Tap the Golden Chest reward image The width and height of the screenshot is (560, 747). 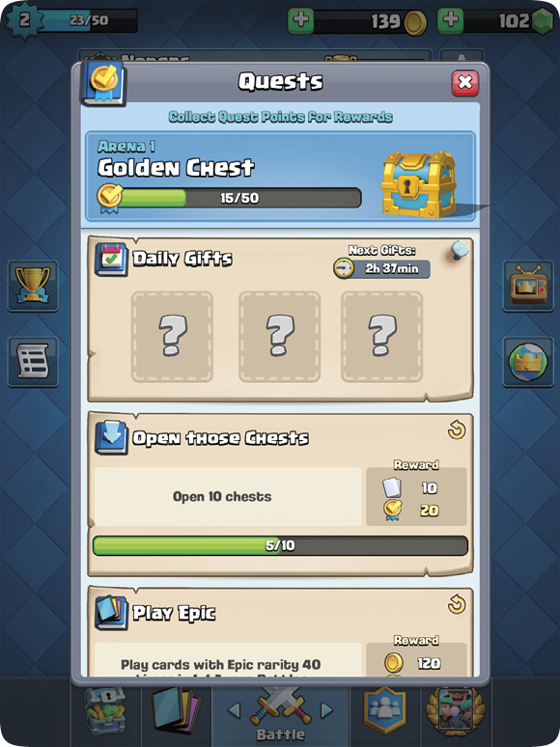tap(418, 183)
